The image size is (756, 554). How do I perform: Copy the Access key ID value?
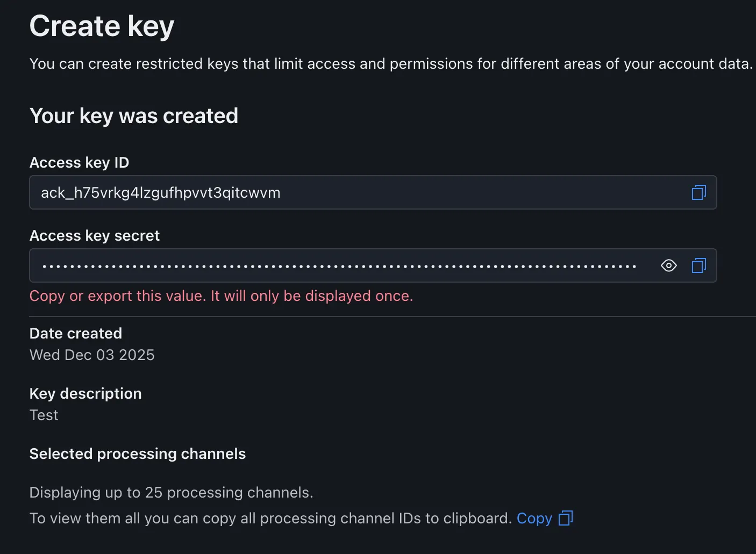point(698,192)
